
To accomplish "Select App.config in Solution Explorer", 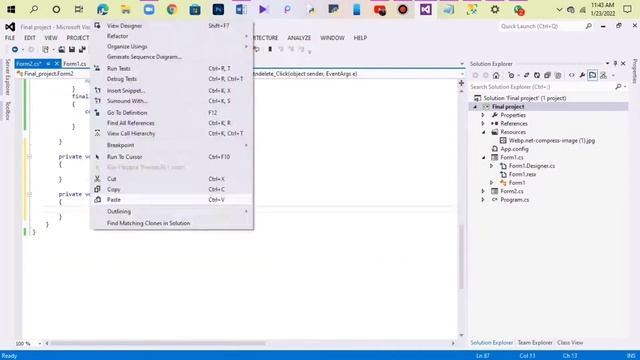I will point(514,149).
